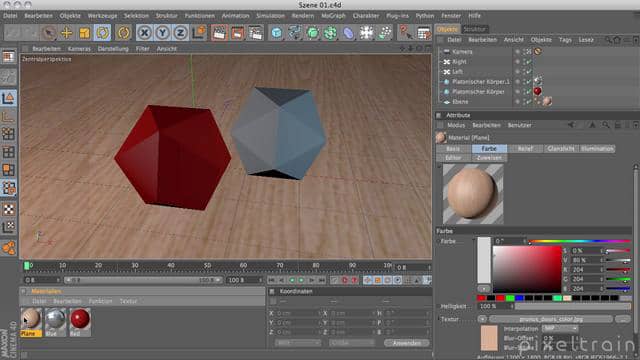Open the viewport Kameras menu

79,49
